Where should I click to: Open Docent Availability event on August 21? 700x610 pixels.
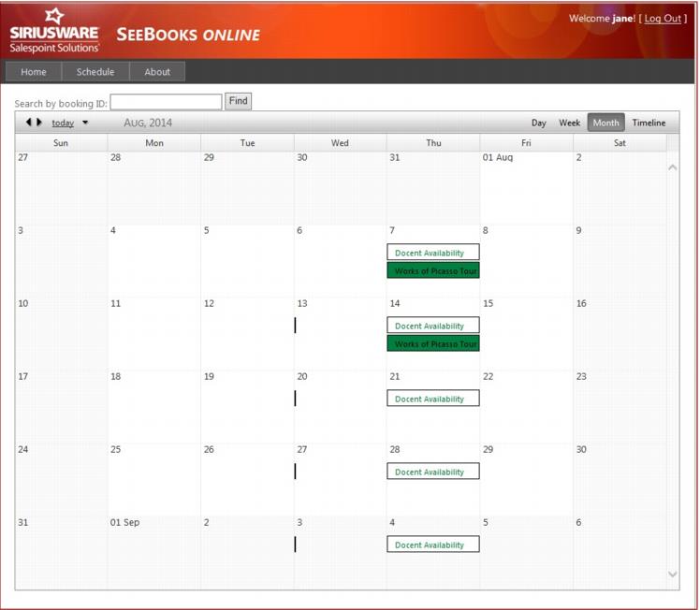[x=433, y=399]
